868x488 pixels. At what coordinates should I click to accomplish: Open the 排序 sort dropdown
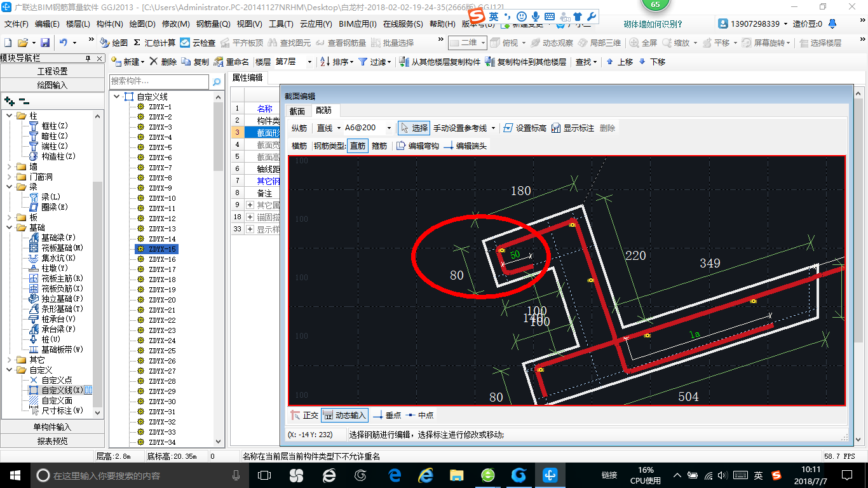[x=337, y=62]
